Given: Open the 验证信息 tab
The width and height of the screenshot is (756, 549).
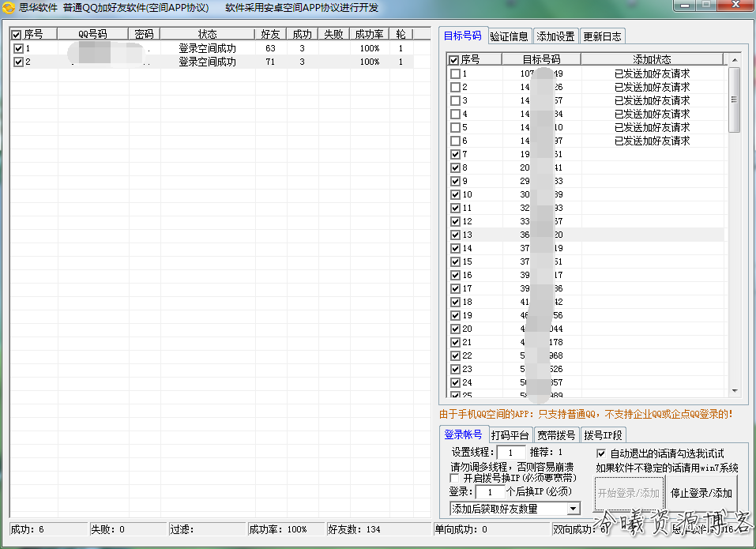Looking at the screenshot, I should pyautogui.click(x=510, y=36).
